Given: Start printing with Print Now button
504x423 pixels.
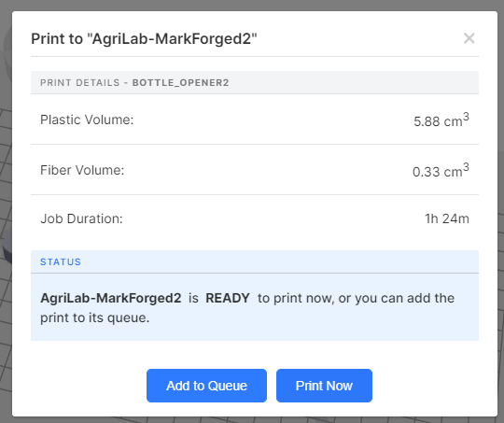Looking at the screenshot, I should [324, 386].
